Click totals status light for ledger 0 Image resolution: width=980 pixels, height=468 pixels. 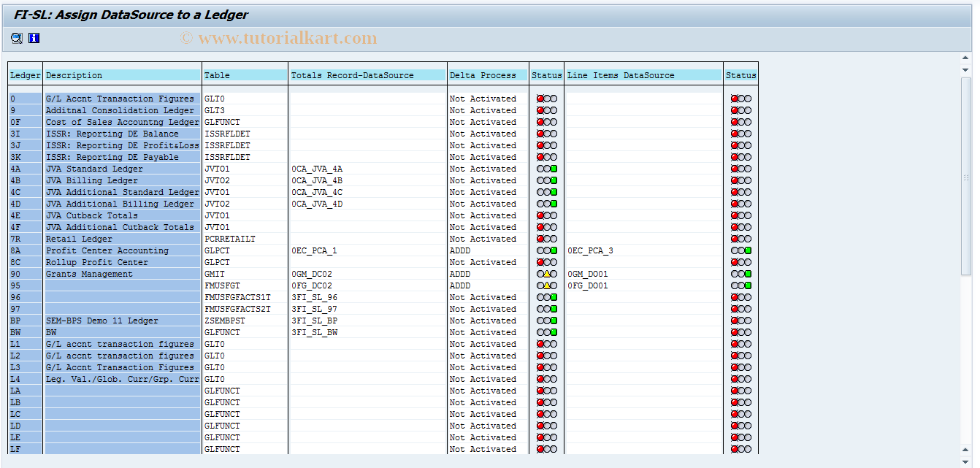tap(547, 99)
